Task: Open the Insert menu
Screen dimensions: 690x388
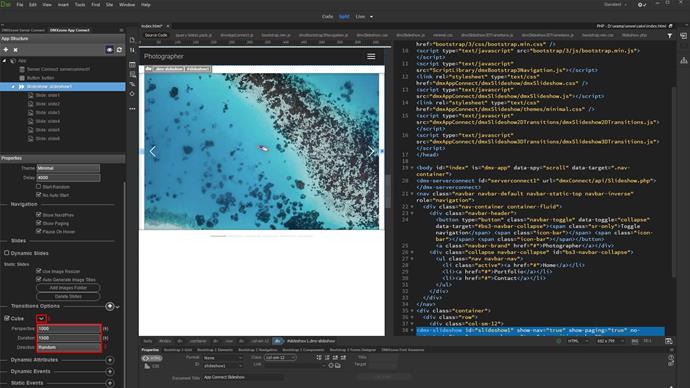Action: click(x=63, y=4)
